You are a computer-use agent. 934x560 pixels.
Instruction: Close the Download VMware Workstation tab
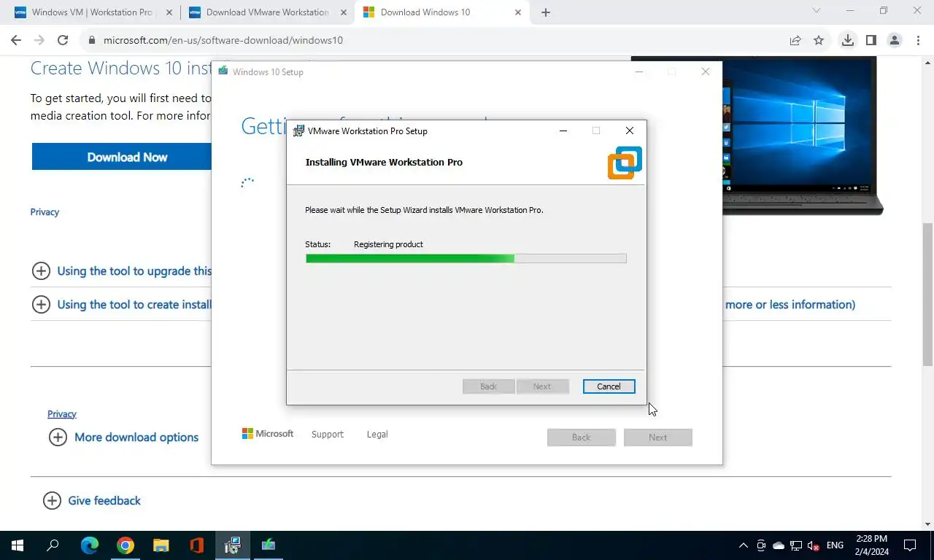point(344,12)
